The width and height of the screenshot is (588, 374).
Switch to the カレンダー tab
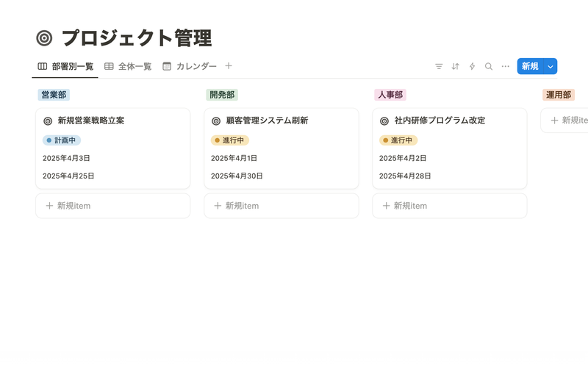coord(190,66)
